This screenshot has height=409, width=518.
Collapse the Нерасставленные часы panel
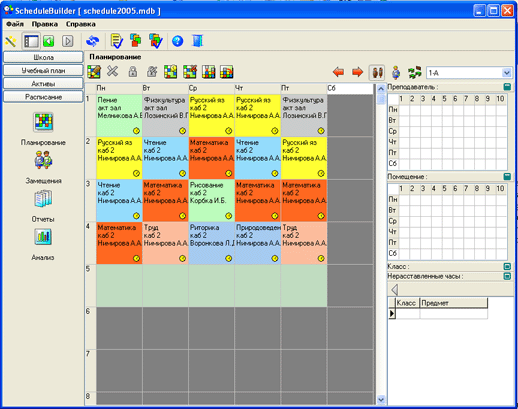[x=507, y=276]
